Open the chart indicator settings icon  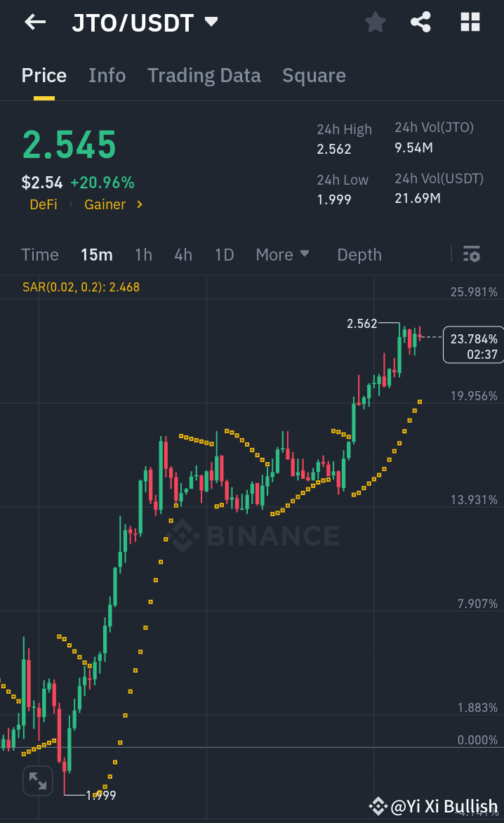coord(472,254)
